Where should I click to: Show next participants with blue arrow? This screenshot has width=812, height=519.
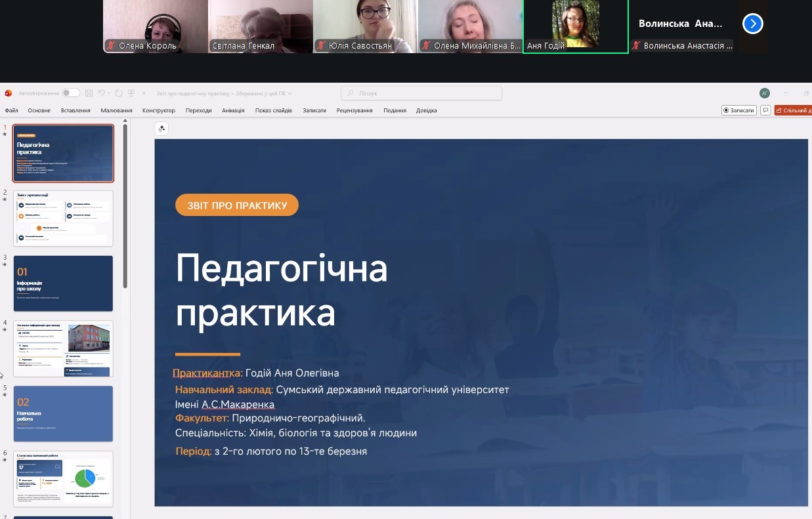[x=752, y=24]
